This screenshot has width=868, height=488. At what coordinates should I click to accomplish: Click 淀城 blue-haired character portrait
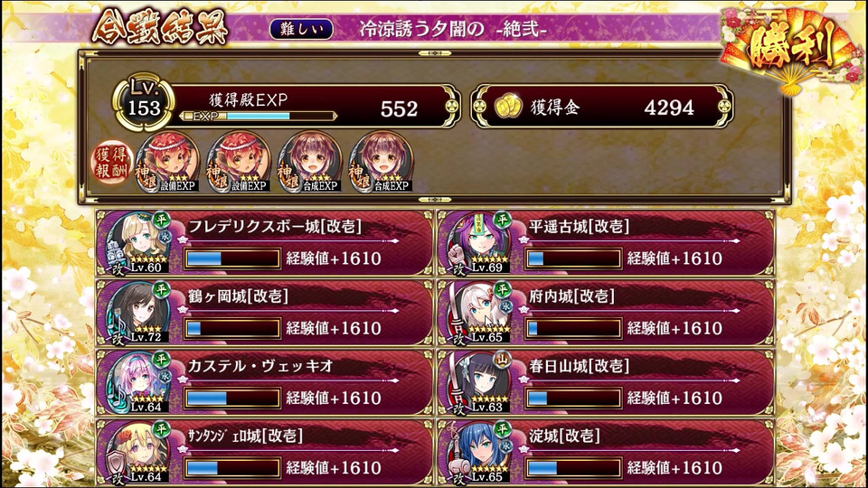(x=479, y=452)
